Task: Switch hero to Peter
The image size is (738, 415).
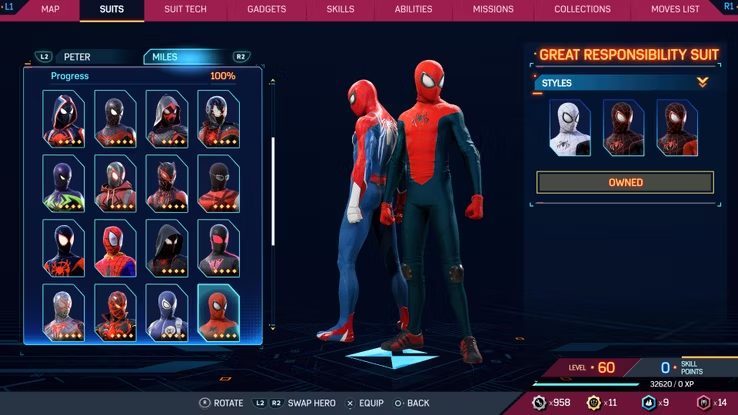Action: [76, 57]
